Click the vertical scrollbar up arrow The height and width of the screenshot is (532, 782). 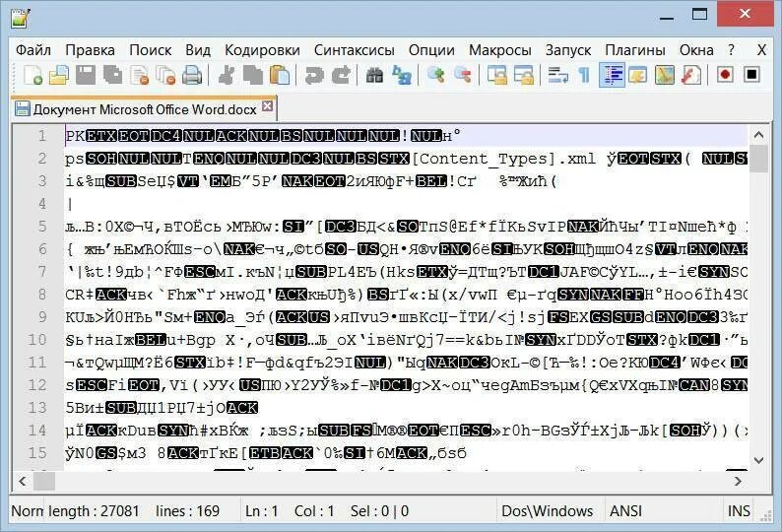pos(758,135)
